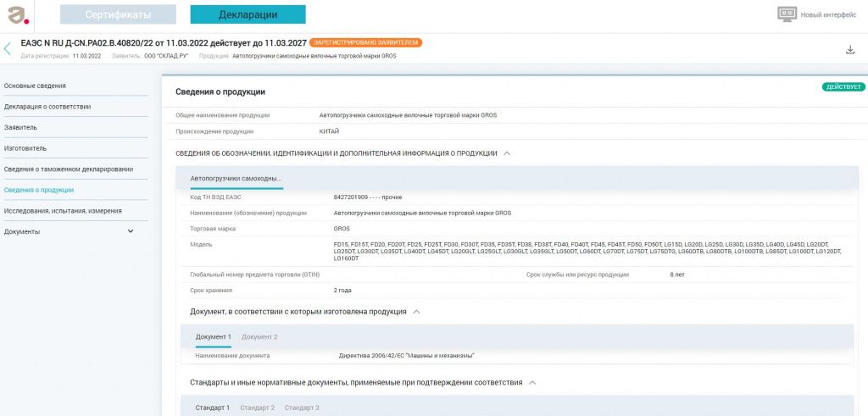Click the trademark value GROS

(342, 229)
